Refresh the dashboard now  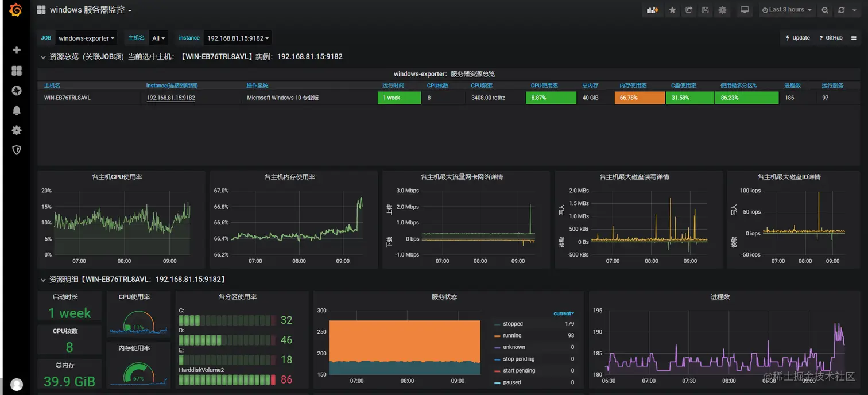(842, 10)
